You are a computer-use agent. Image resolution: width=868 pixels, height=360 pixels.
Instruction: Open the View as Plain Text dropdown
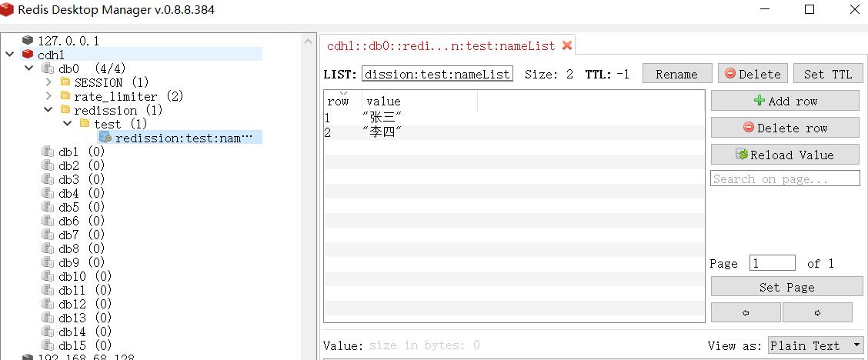[x=815, y=345]
